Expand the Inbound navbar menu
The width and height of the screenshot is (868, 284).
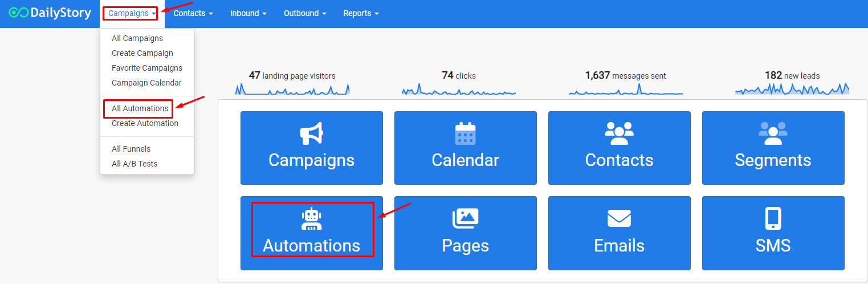click(248, 13)
